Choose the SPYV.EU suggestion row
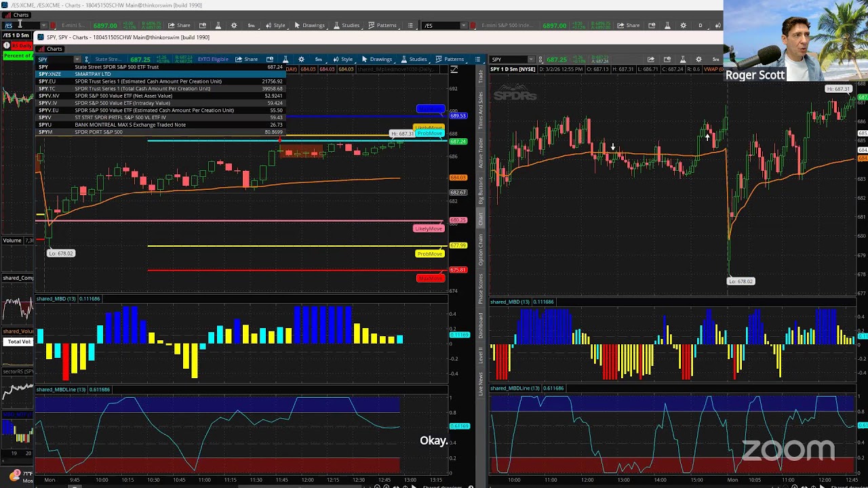 (x=160, y=110)
